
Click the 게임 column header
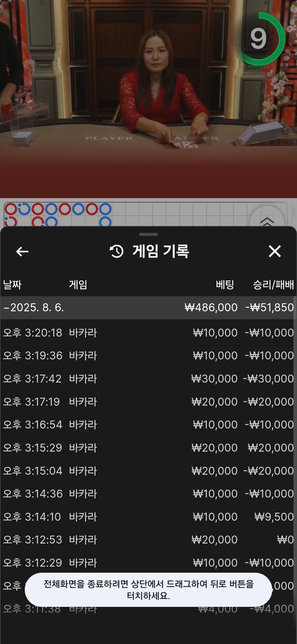78,285
